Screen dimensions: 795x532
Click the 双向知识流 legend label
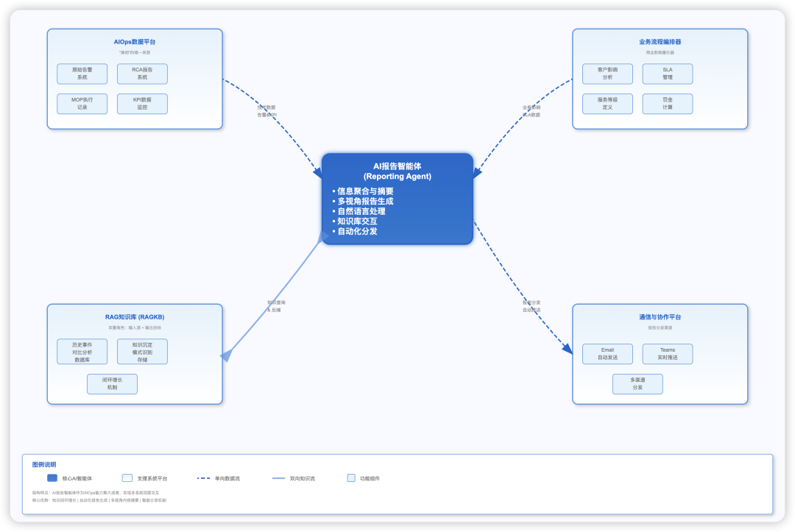point(303,478)
